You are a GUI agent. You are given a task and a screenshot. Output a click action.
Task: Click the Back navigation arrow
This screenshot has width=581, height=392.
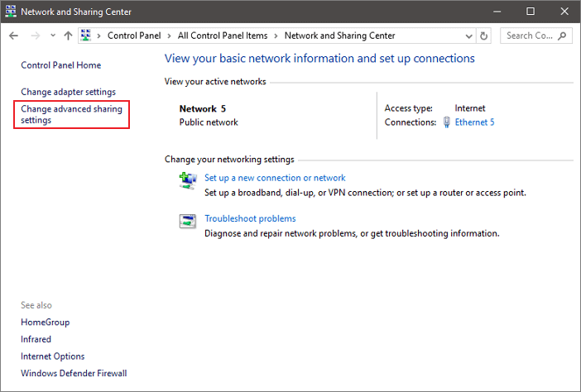13,36
